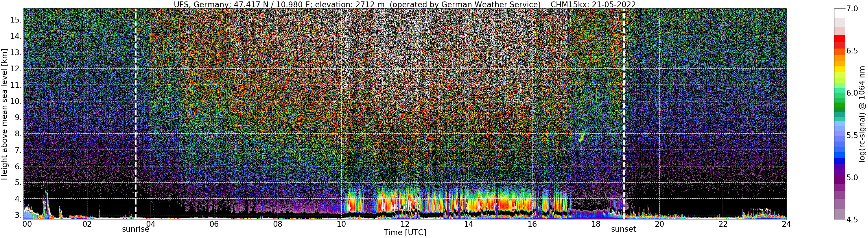
Task: Click the height axis tick label 13.
Action: (x=16, y=53)
